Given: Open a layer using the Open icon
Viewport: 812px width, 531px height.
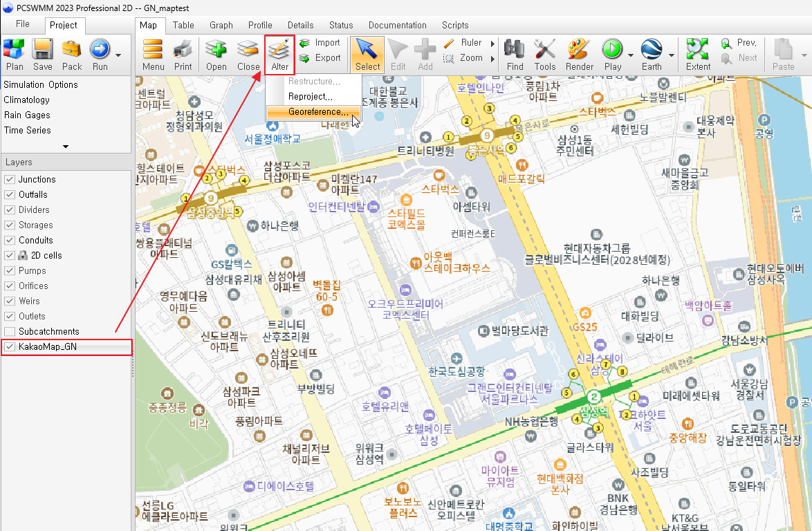Looking at the screenshot, I should 216,49.
